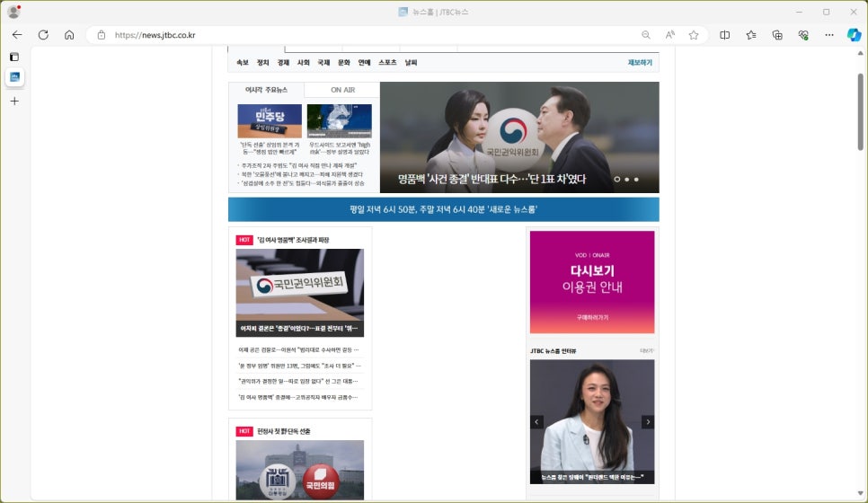Click the 제보하기 link
The height and width of the screenshot is (503, 868).
pos(640,63)
